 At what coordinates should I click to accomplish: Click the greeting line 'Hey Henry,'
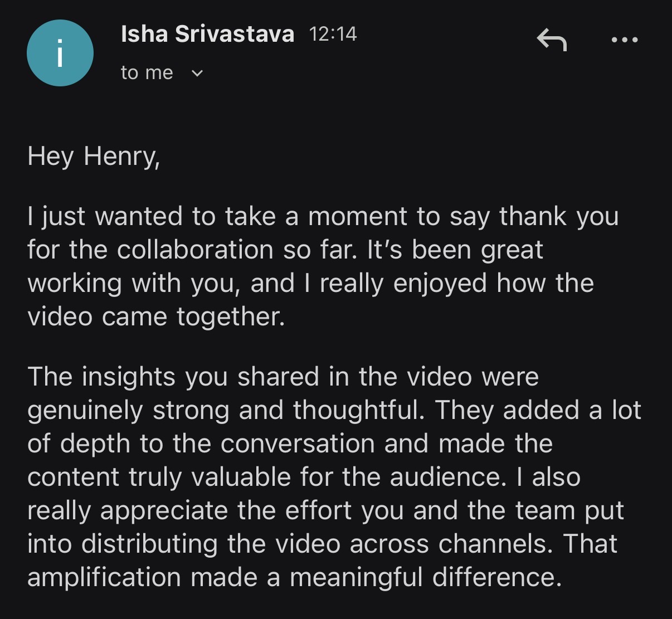(x=94, y=157)
